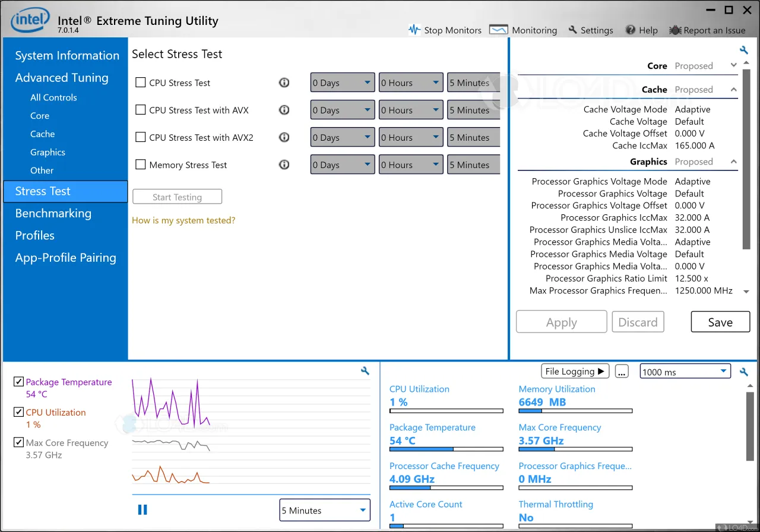This screenshot has width=760, height=532.
Task: Enable CPU Stress Test with AVX checkbox
Action: [141, 110]
